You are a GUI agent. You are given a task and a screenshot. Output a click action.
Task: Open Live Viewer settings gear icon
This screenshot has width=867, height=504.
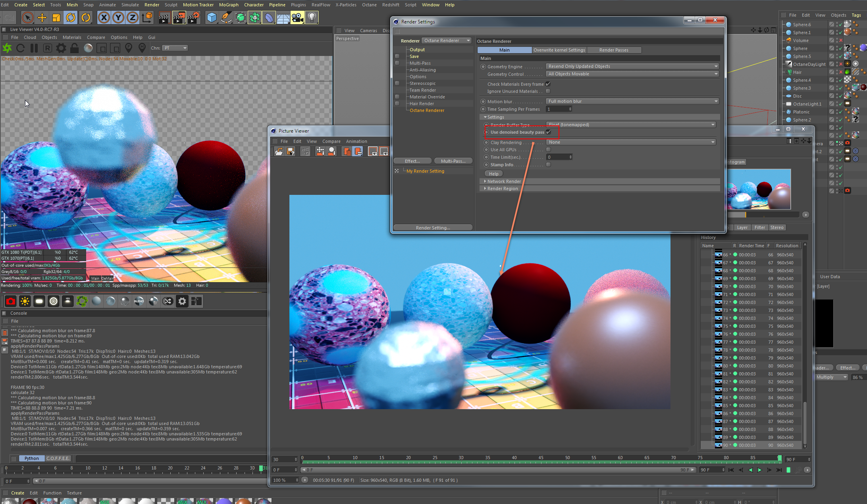[x=61, y=48]
